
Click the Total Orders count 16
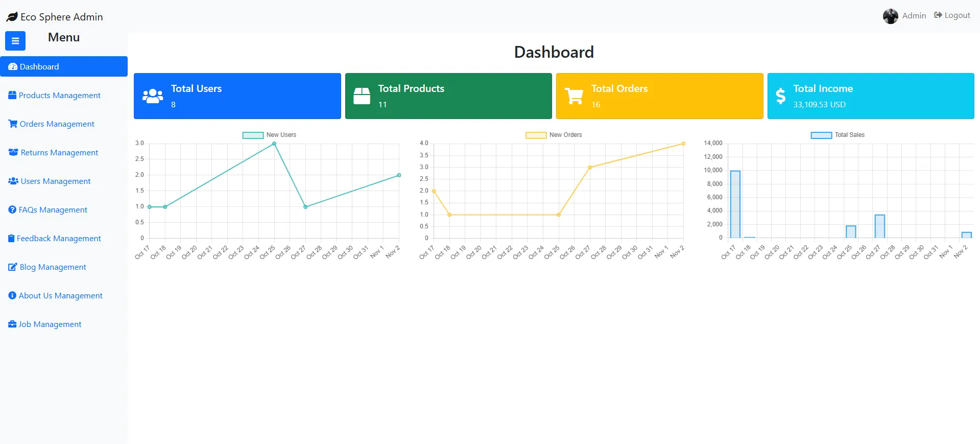pos(595,104)
